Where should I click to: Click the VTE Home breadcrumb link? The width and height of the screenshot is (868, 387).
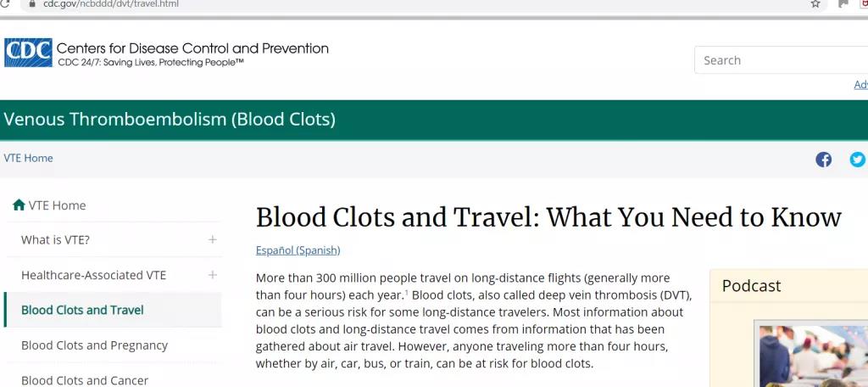coord(28,158)
